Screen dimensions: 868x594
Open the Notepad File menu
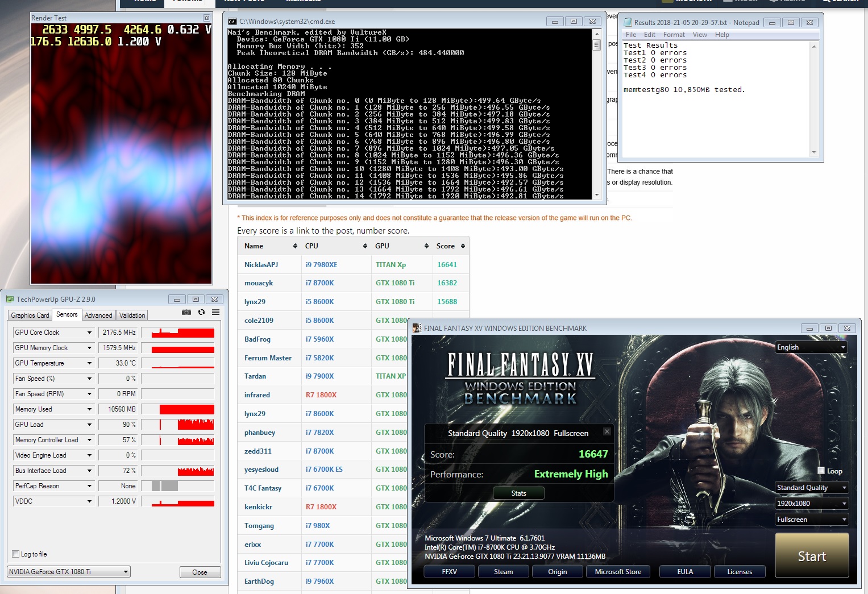point(631,35)
